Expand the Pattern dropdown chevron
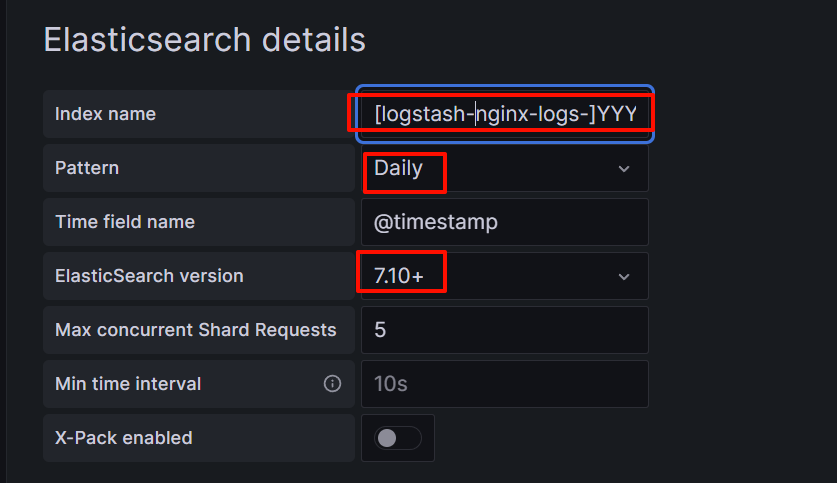 [623, 169]
